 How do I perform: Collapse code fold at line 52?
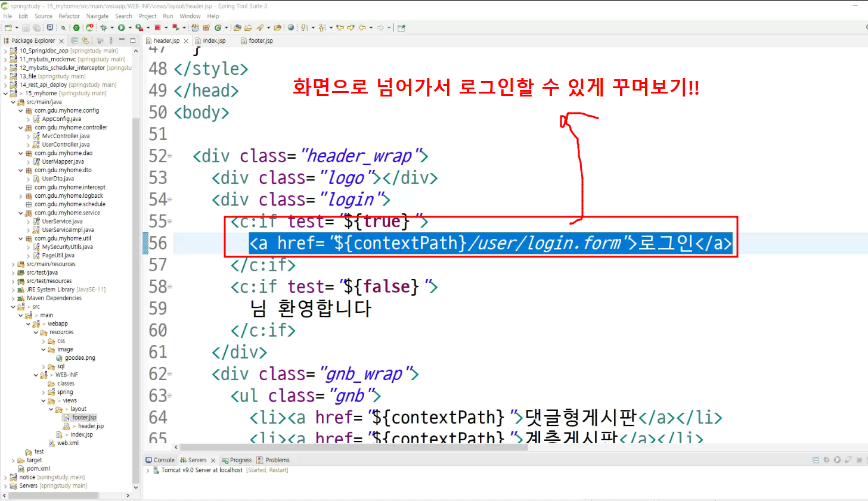(170, 156)
